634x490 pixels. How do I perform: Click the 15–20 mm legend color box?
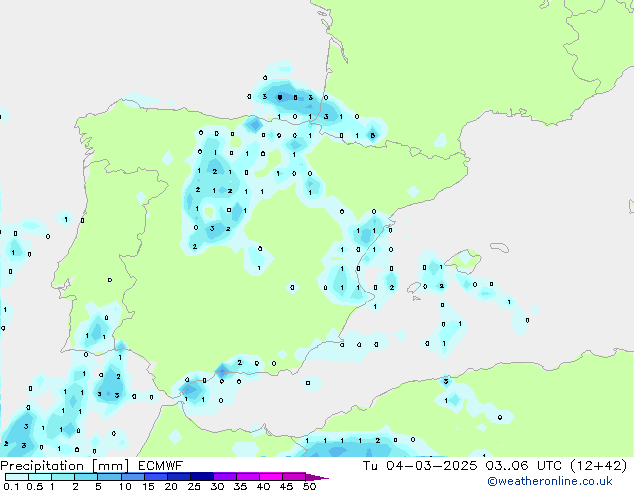[155, 477]
